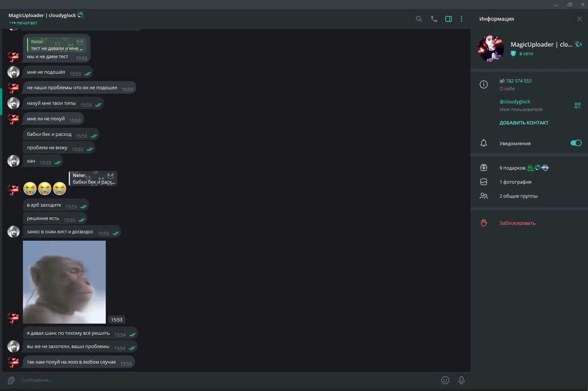Click the paperclip attach file icon

[x=11, y=380]
